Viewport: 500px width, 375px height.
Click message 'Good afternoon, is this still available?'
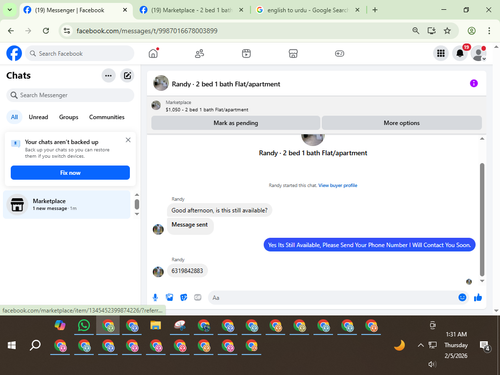219,210
